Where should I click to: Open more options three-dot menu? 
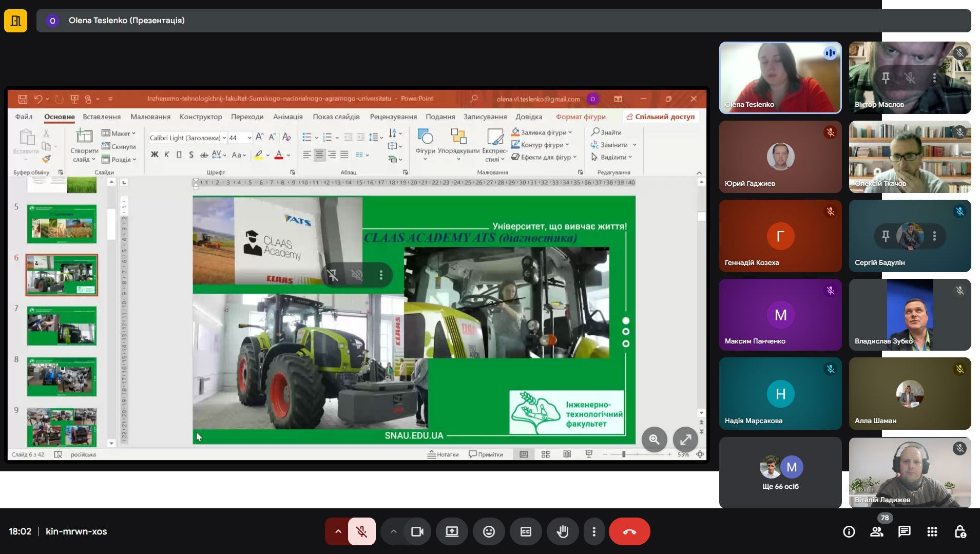click(594, 531)
